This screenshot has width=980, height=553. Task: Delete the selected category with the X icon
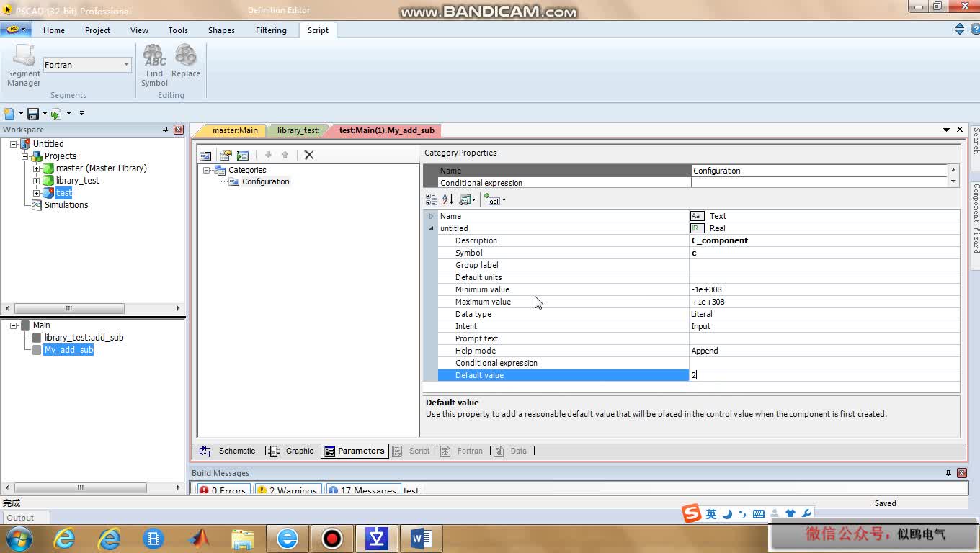pos(308,154)
